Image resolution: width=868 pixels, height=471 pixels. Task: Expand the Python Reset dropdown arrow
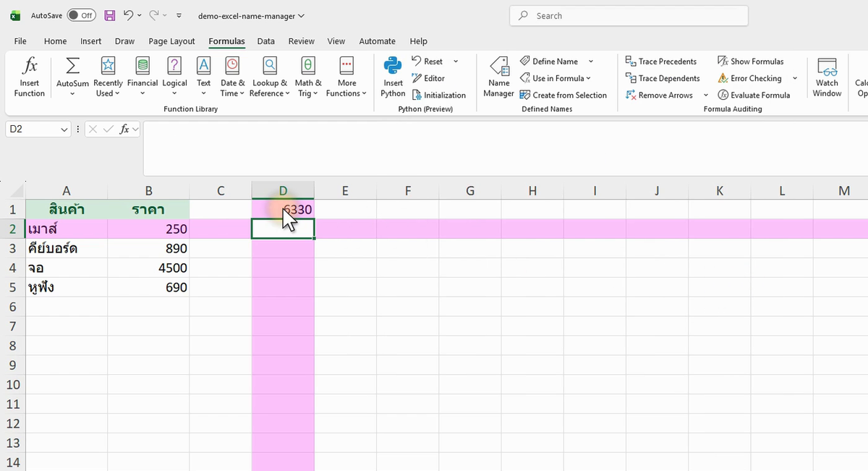coord(456,61)
